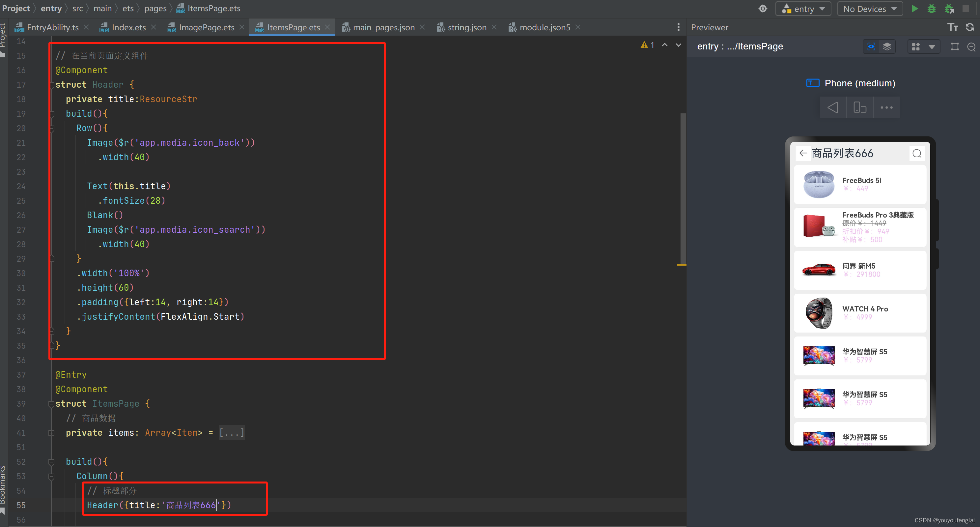This screenshot has width=980, height=527.
Task: Open the entry run configuration dropdown
Action: (803, 9)
